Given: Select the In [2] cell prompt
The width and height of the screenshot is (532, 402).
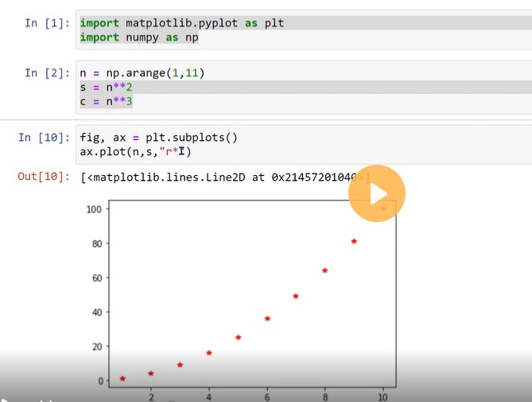Looking at the screenshot, I should point(42,72).
